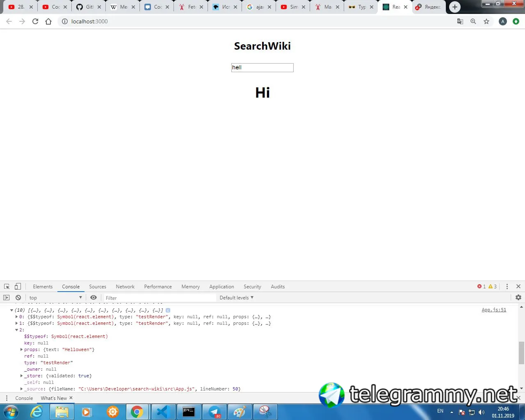Close the first YouTube tab
The height and width of the screenshot is (420, 525).
(x=31, y=7)
